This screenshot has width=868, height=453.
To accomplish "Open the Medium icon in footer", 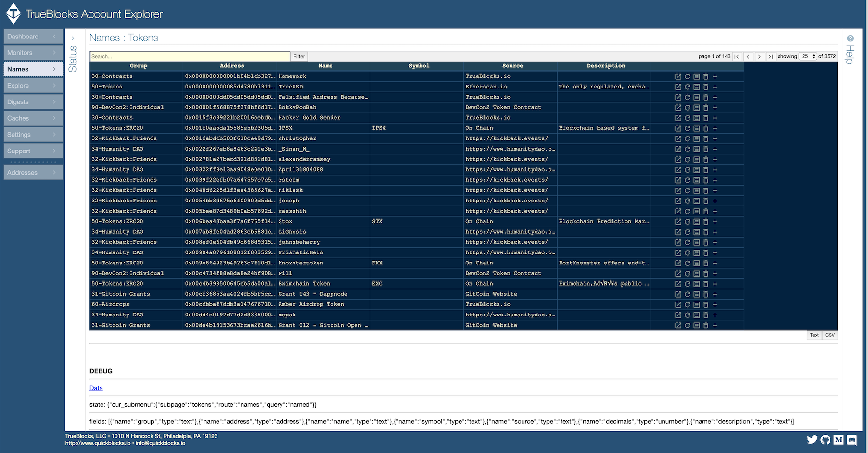I will point(839,440).
